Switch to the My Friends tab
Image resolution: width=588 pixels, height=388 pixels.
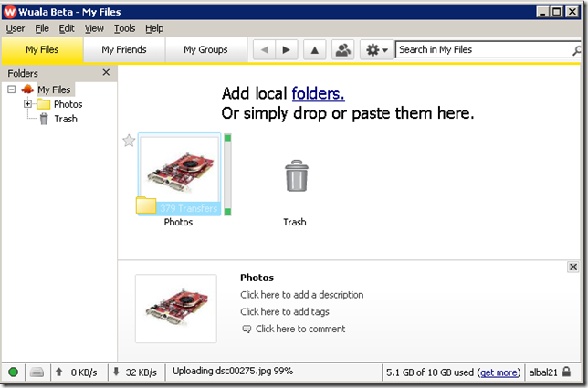(124, 50)
